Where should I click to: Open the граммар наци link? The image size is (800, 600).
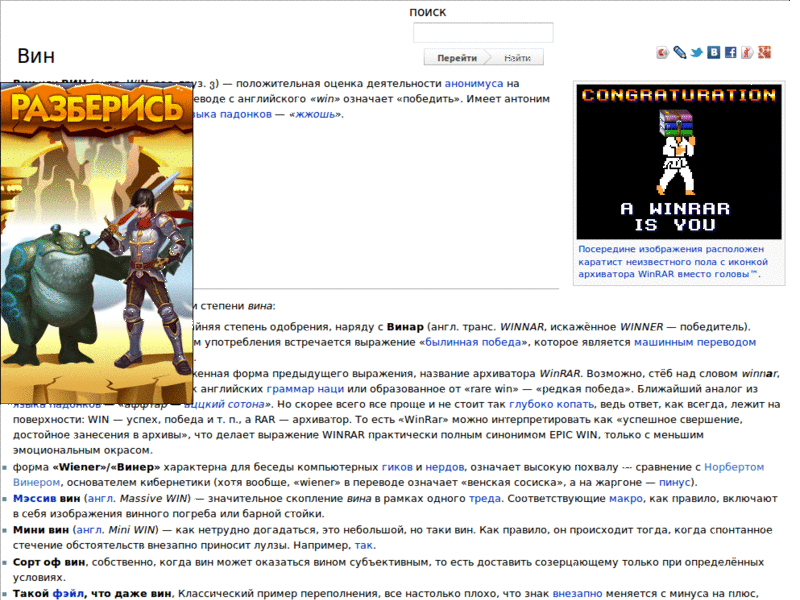(x=305, y=389)
